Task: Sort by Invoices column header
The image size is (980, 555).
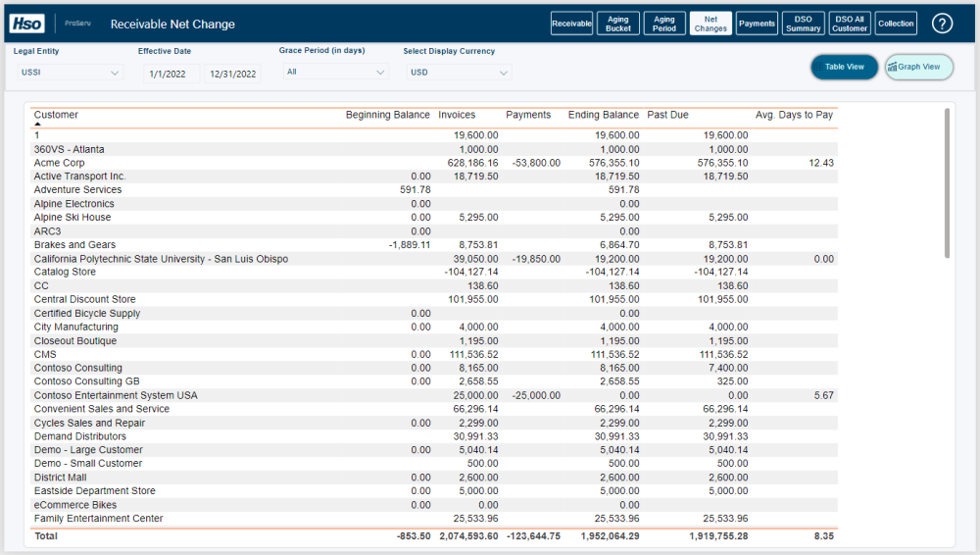Action: pos(457,115)
